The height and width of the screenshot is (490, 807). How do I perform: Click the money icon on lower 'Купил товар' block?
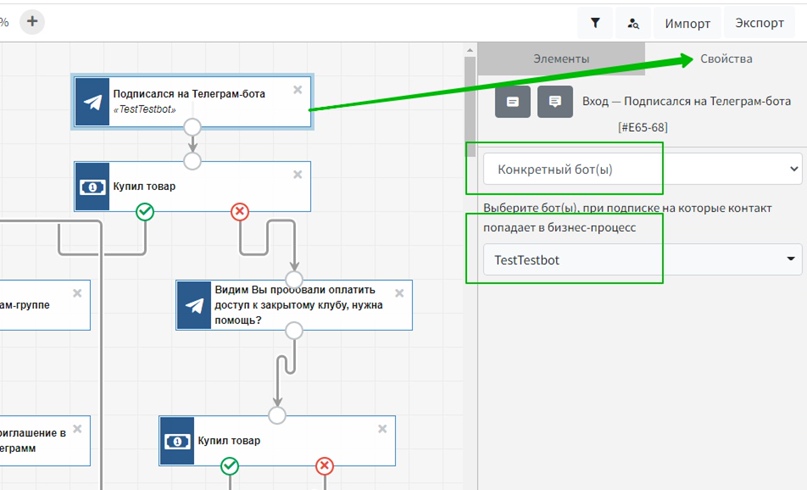(x=177, y=441)
